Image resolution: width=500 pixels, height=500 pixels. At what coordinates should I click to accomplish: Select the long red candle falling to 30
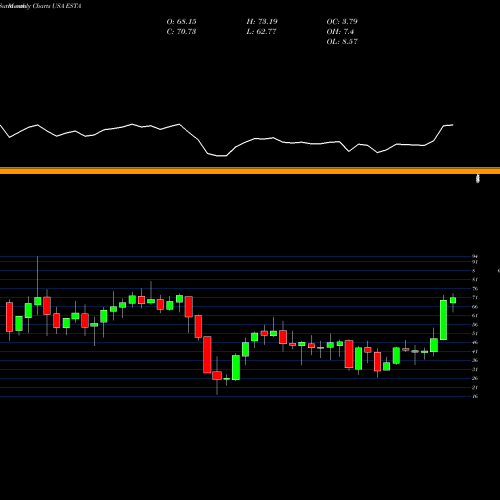207,355
